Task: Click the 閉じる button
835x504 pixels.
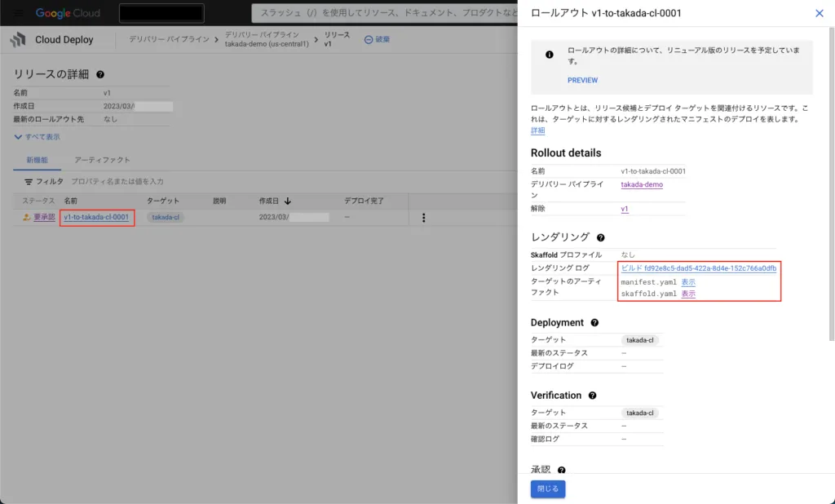Action: point(548,489)
